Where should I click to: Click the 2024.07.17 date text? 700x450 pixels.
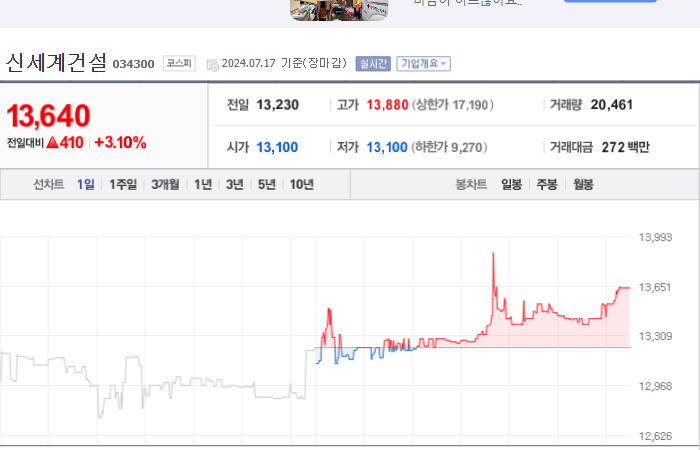tap(249, 63)
